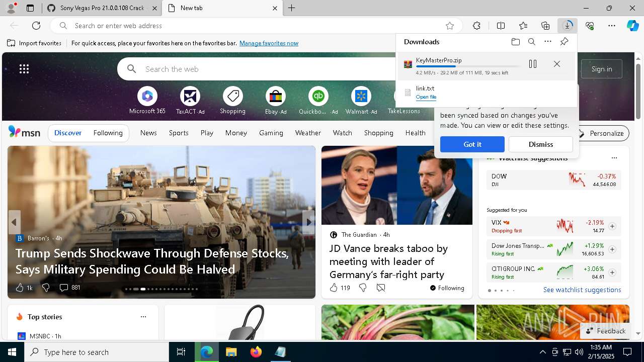The image size is (644, 362).
Task: Open the Extensions puzzle icon
Action: click(476, 26)
